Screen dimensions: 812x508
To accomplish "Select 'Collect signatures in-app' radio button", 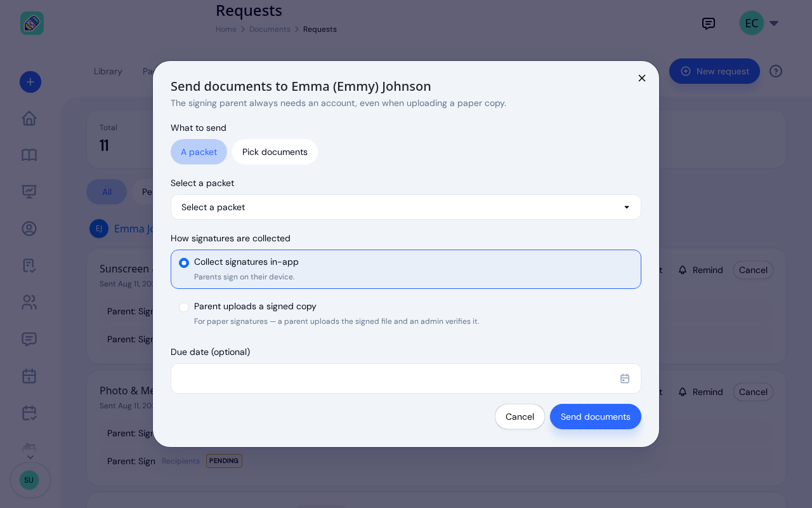I will (x=184, y=262).
